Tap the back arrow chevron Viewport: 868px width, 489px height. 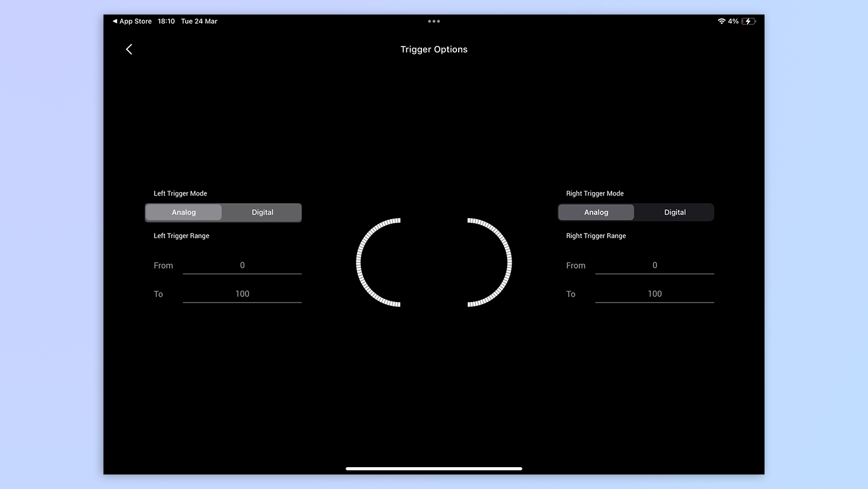click(x=129, y=49)
